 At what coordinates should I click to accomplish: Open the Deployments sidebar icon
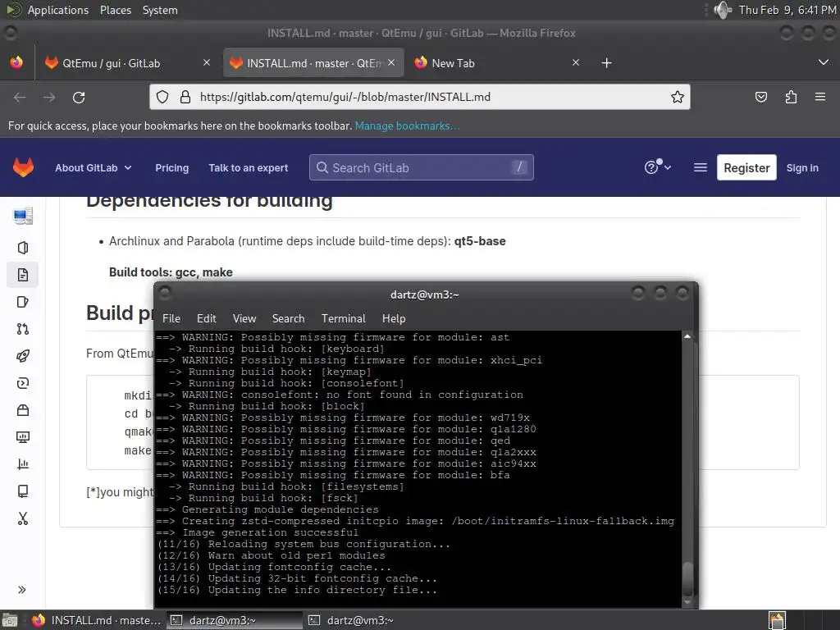tap(22, 383)
